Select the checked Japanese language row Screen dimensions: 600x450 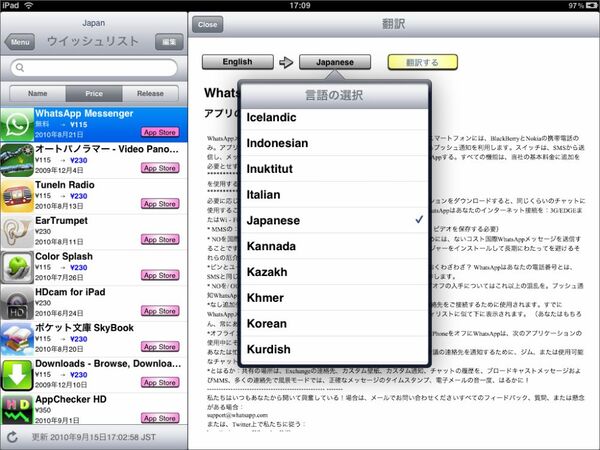pyautogui.click(x=334, y=220)
